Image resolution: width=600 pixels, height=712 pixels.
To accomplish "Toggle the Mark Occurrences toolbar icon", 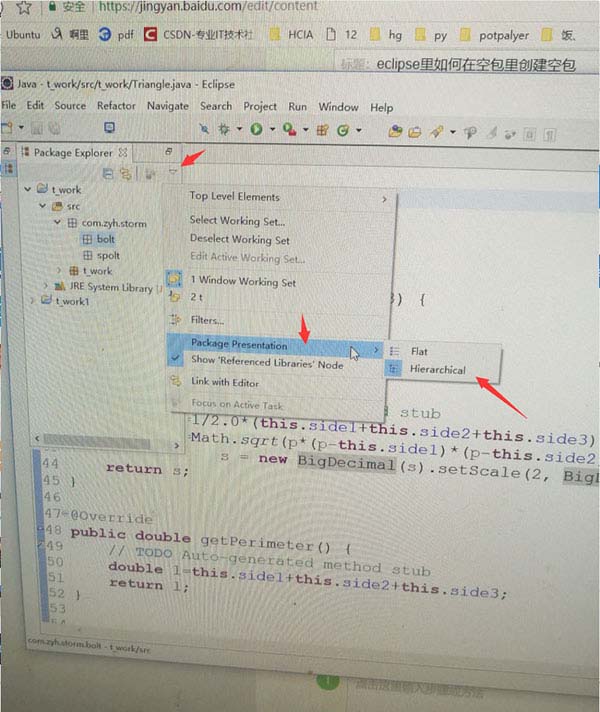I will (470, 133).
